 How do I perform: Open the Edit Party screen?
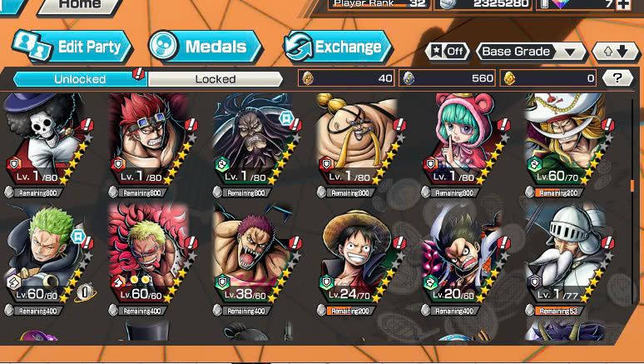pyautogui.click(x=72, y=47)
